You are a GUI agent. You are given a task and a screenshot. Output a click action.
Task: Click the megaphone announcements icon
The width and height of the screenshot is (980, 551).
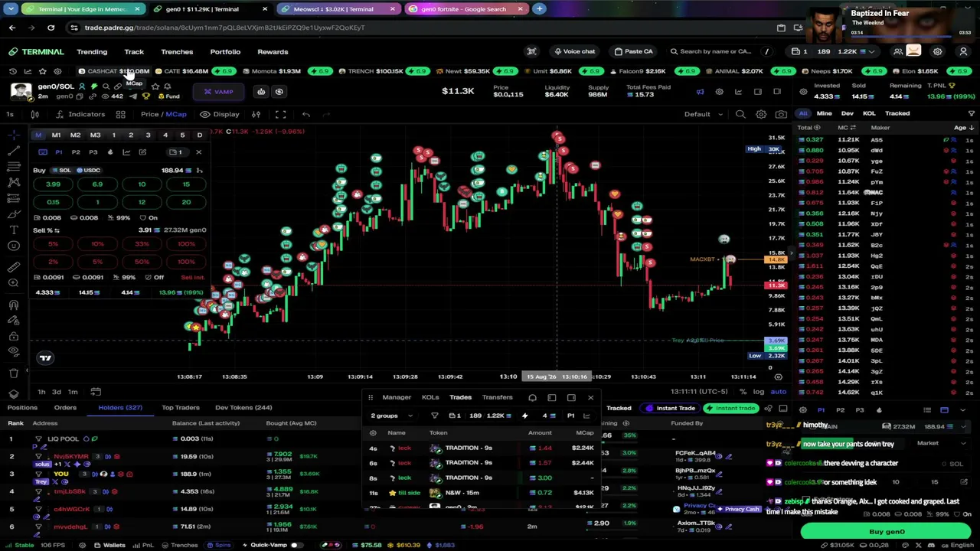[x=700, y=92]
